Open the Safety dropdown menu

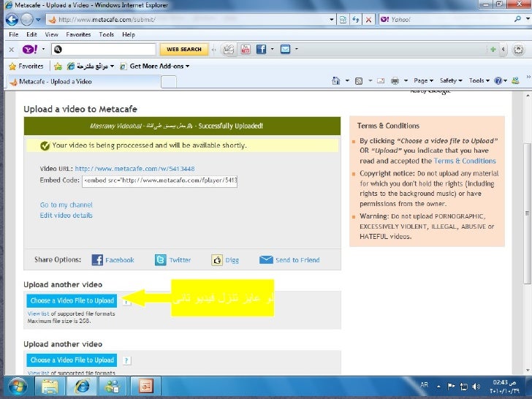(451, 80)
